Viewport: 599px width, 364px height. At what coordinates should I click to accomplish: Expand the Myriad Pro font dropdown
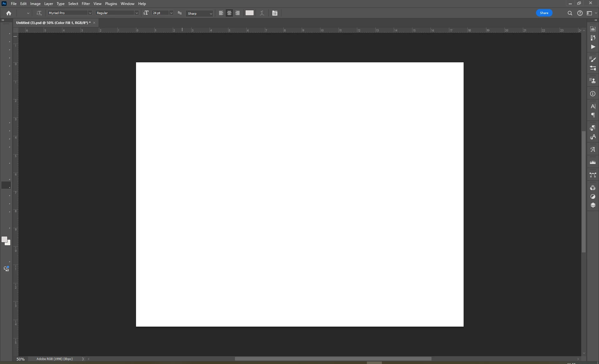pos(90,13)
